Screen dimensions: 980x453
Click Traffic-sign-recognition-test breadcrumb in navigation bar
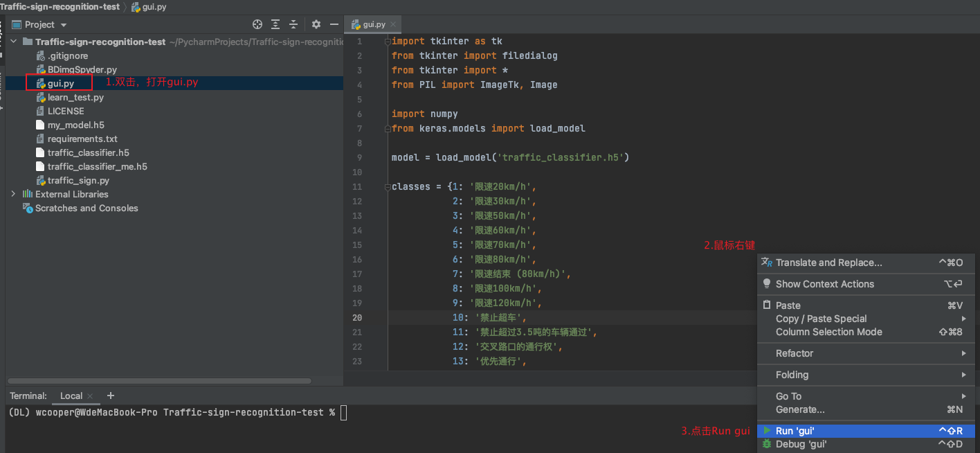coord(60,7)
